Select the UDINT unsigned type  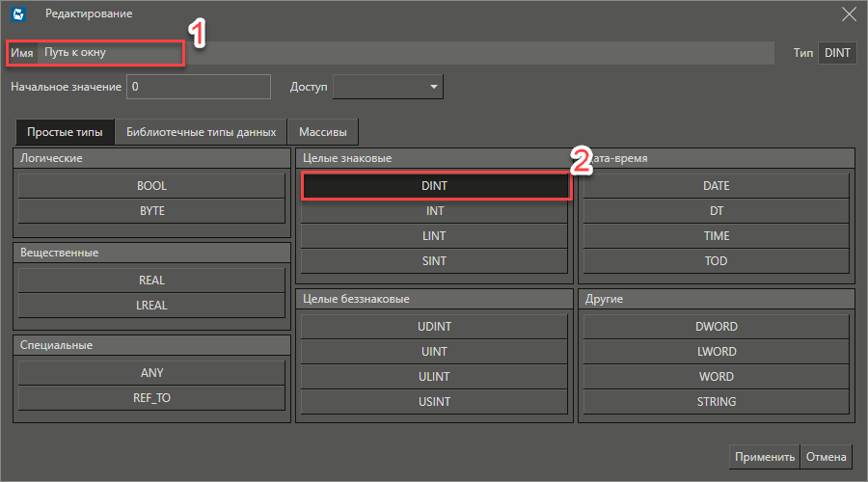click(435, 327)
